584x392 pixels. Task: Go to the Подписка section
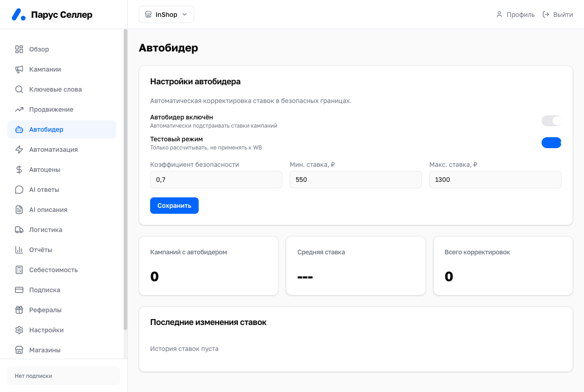(62, 290)
